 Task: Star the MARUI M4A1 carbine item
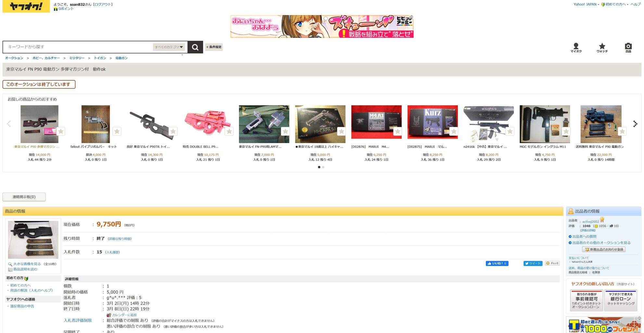click(x=398, y=131)
